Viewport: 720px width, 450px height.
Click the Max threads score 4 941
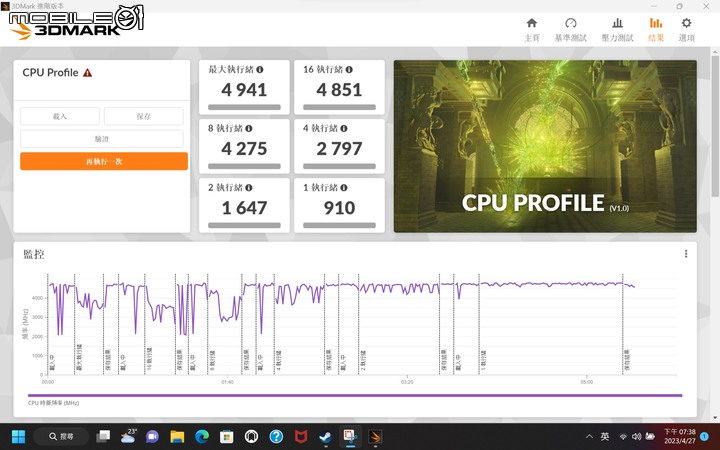(x=244, y=90)
